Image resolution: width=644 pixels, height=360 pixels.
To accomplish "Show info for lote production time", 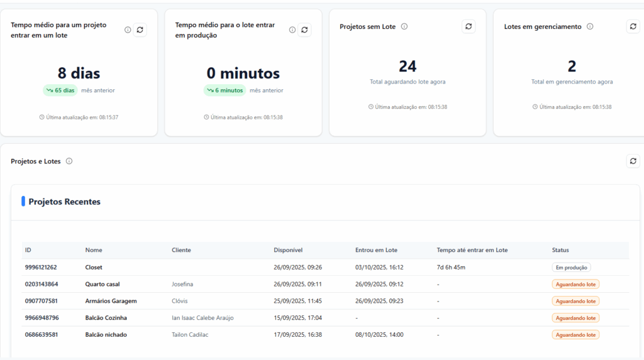I will [x=292, y=30].
